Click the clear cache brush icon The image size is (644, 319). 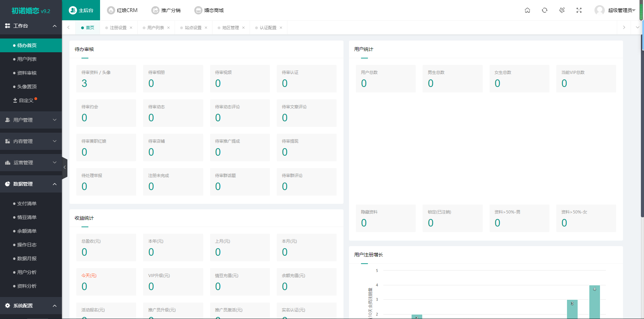[x=562, y=10]
